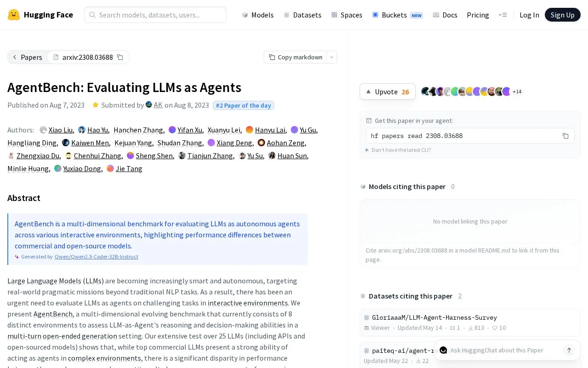The height and width of the screenshot is (368, 588).
Task: Open the Copy markdown dropdown arrow
Action: [332, 57]
